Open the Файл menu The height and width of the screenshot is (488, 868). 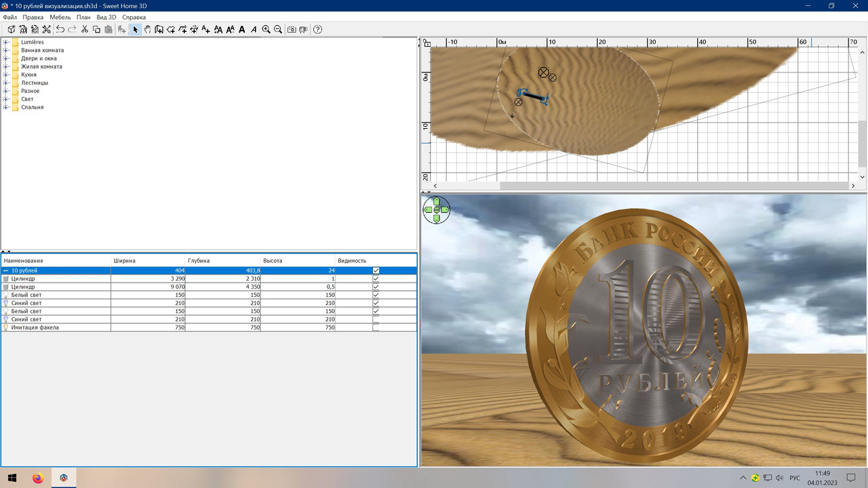(9, 17)
